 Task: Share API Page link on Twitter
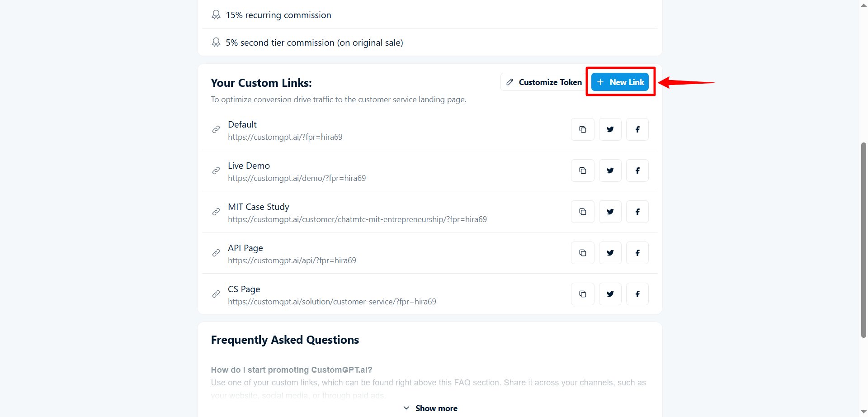click(x=610, y=253)
